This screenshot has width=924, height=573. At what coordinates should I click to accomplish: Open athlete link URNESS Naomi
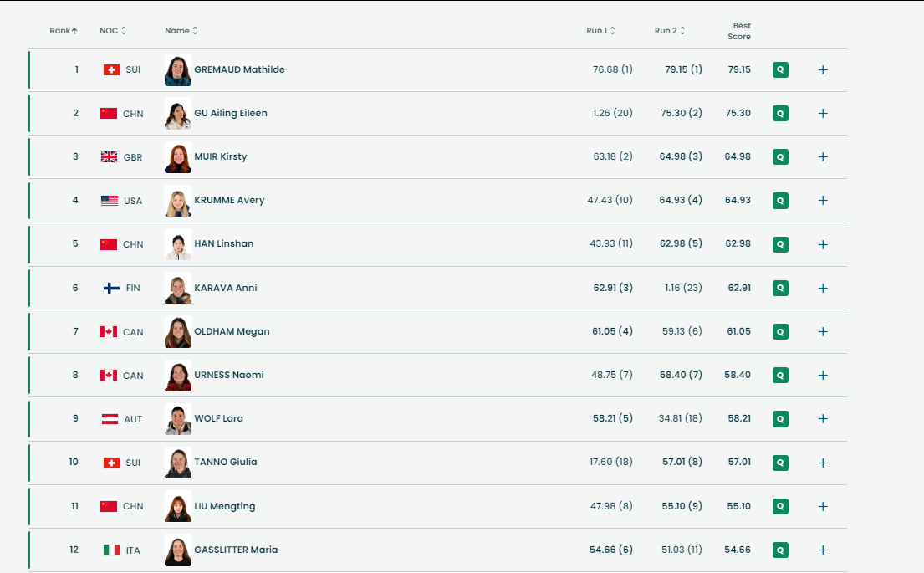click(x=228, y=375)
